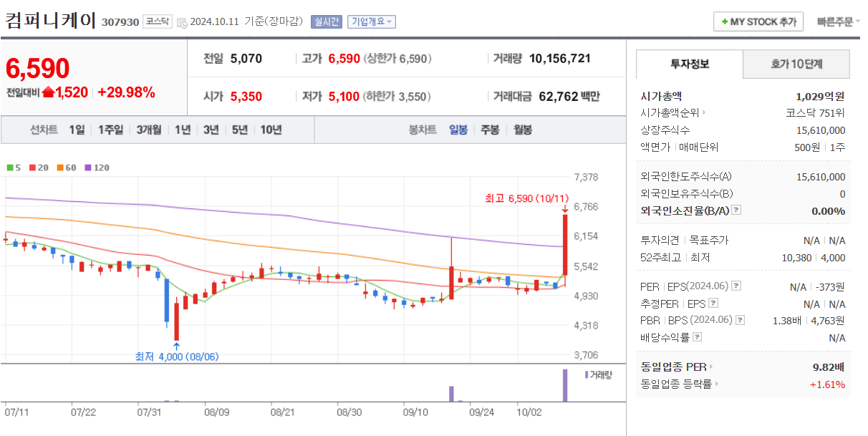Open help icon next to 추정PER EPS
The image size is (868, 436).
click(713, 303)
